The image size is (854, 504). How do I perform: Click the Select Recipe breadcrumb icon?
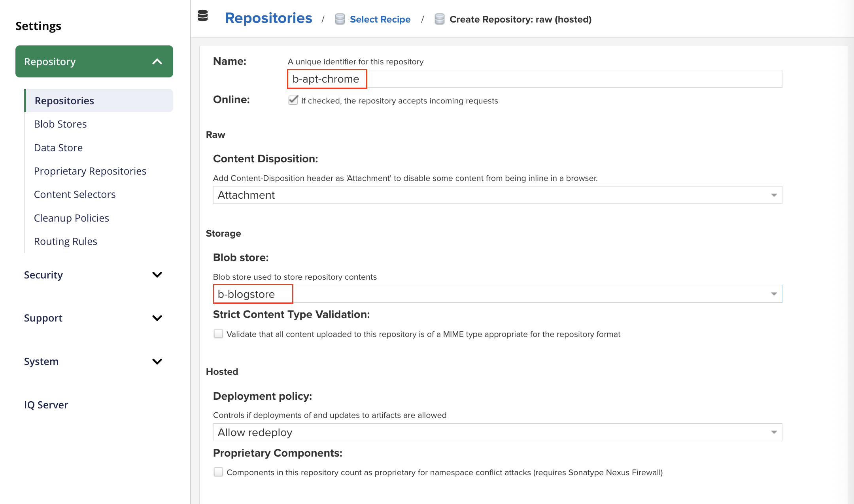coord(340,19)
